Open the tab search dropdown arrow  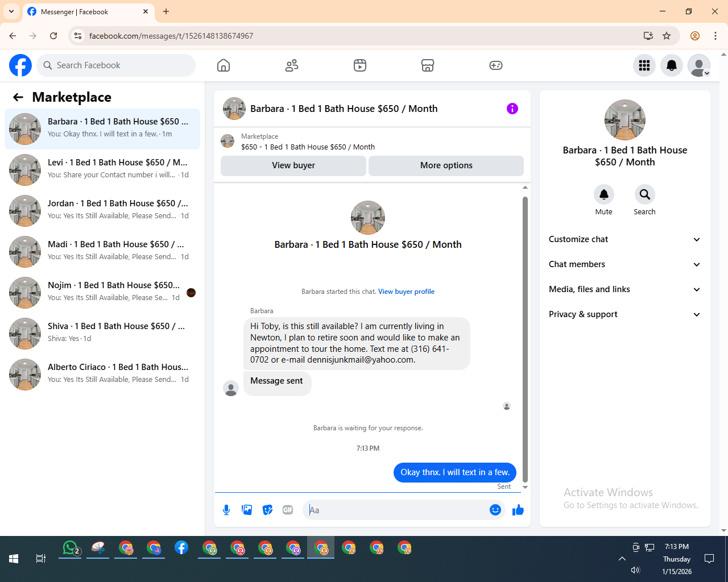(x=11, y=11)
